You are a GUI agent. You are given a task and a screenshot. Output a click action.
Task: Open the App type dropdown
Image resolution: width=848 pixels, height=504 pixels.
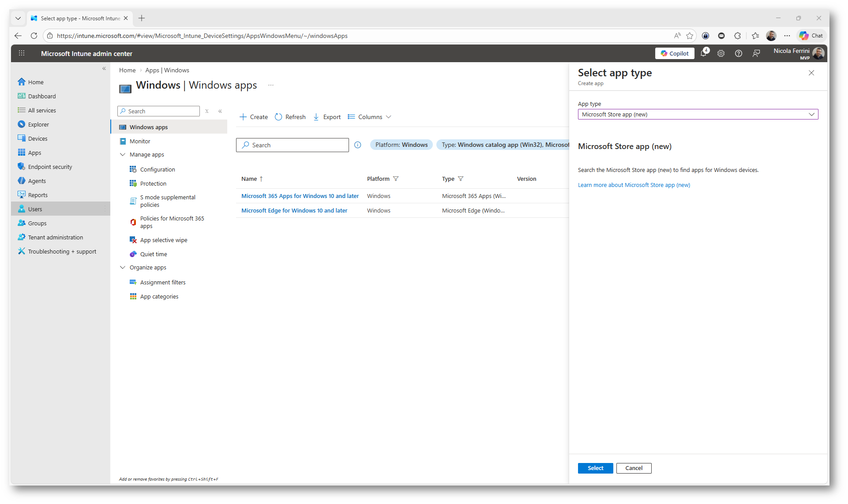tap(698, 114)
